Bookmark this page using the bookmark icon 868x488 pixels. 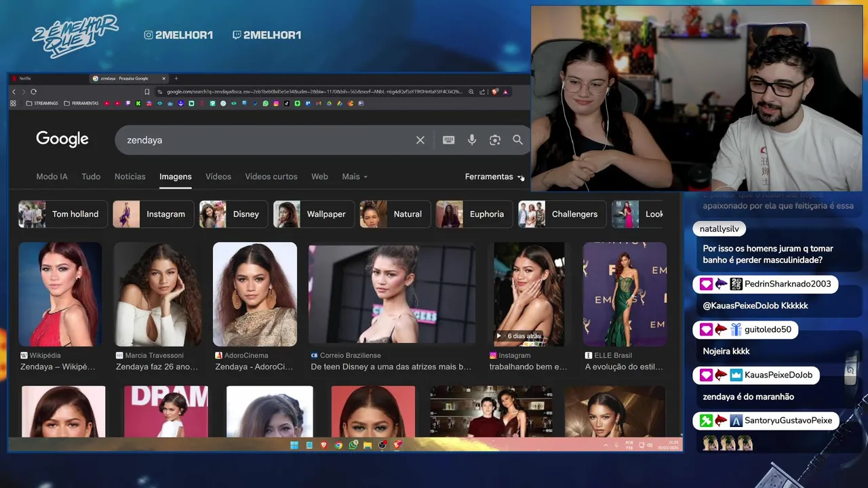(x=146, y=91)
